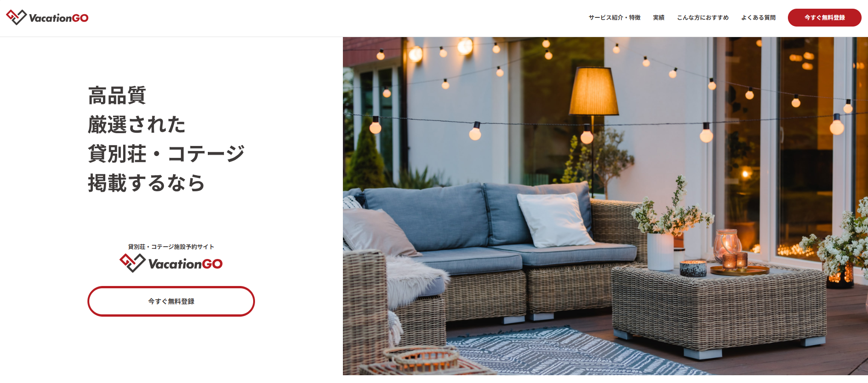Image resolution: width=868 pixels, height=383 pixels.
Task: Click the glowing floor lamp in hero photo
Action: click(594, 92)
